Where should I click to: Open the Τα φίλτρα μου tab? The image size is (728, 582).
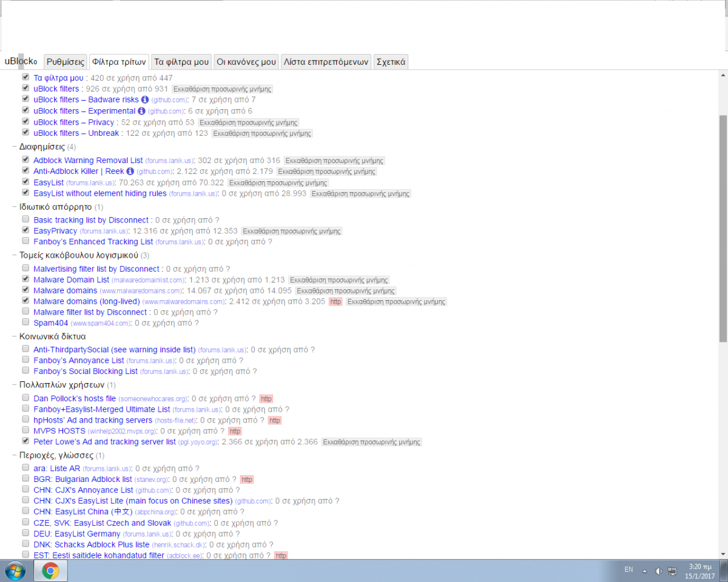[182, 62]
